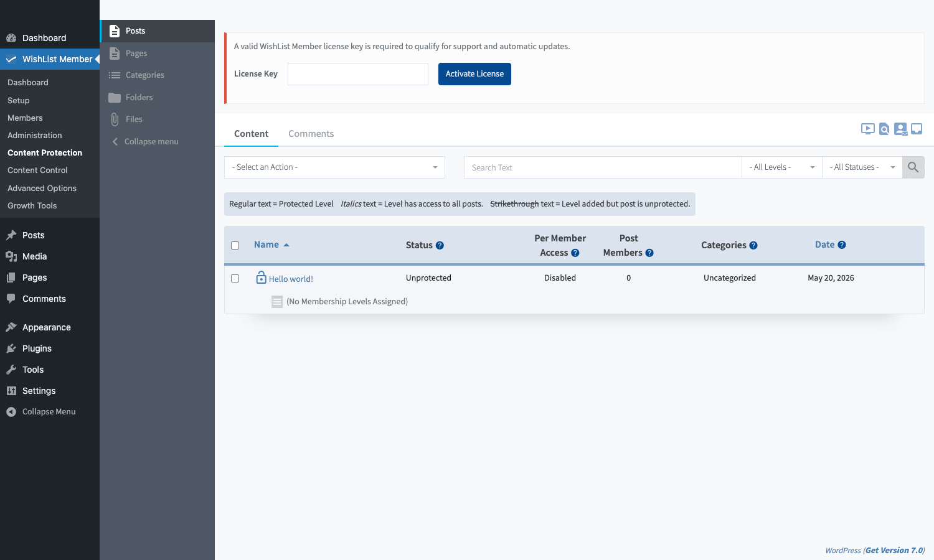Screen dimensions: 934x560
Task: Switch to the Comments tab
Action: (x=311, y=134)
